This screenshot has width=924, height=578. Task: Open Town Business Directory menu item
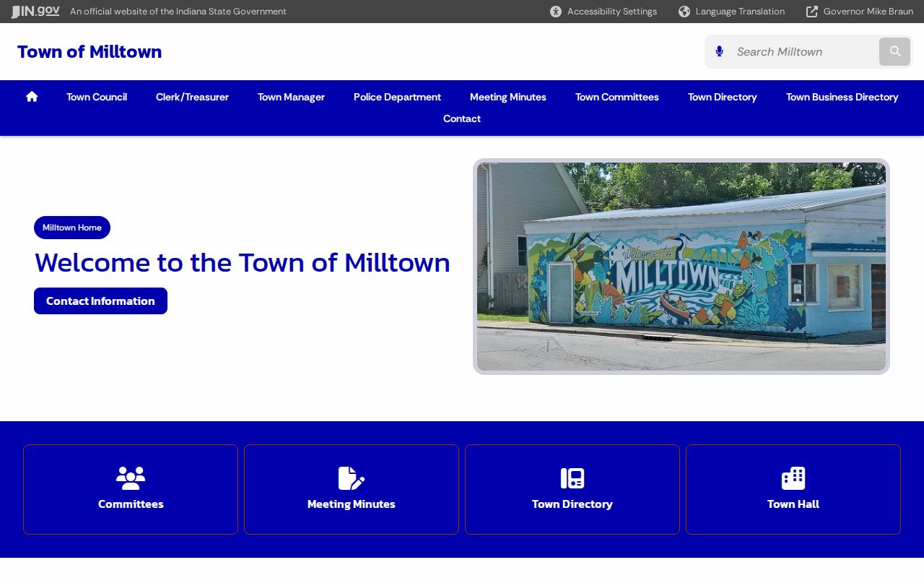click(842, 97)
